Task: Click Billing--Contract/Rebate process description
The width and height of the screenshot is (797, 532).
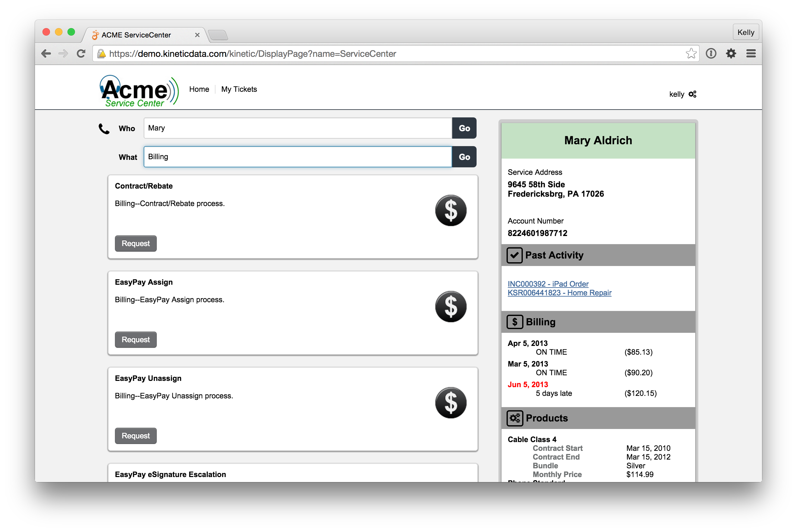Action: (170, 204)
